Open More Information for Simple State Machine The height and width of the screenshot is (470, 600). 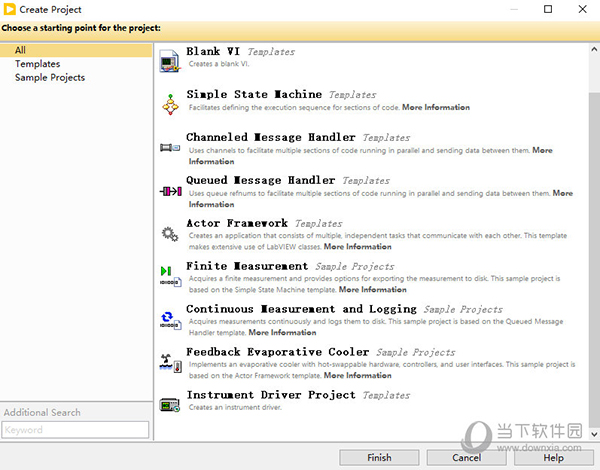436,108
